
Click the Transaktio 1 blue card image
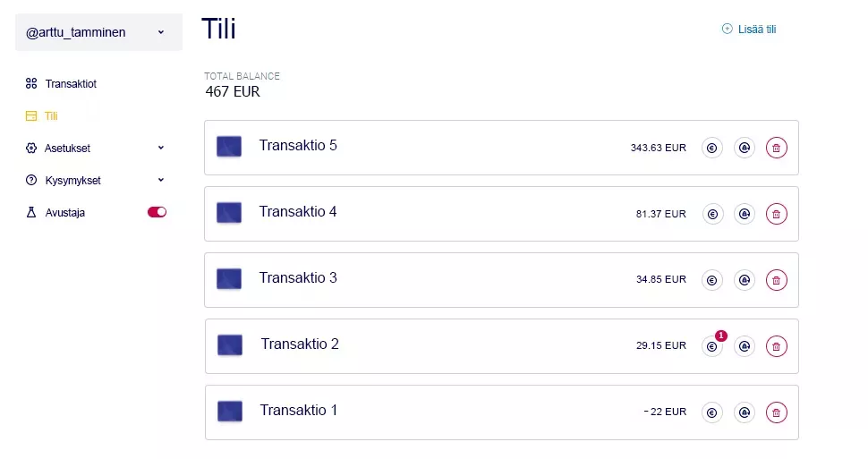click(x=230, y=412)
